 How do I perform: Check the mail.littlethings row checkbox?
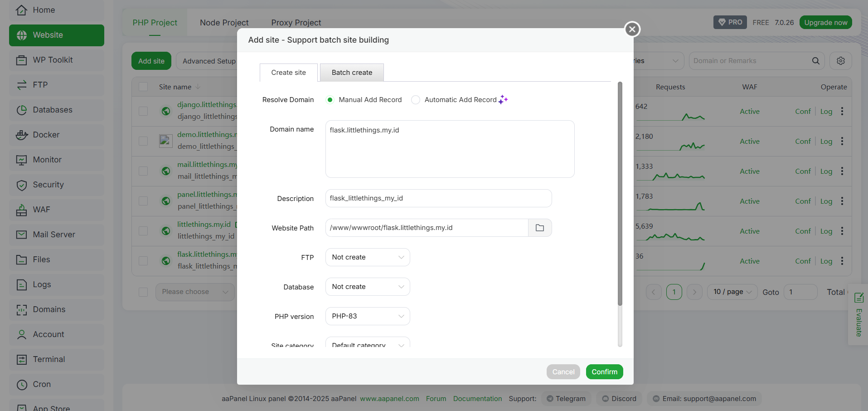143,171
